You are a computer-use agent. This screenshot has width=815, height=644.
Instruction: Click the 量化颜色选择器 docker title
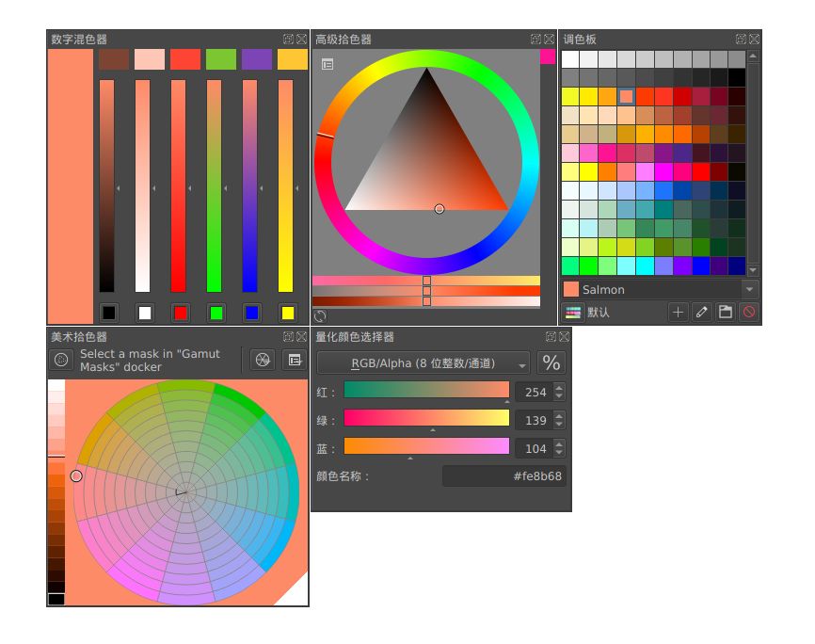click(x=354, y=337)
